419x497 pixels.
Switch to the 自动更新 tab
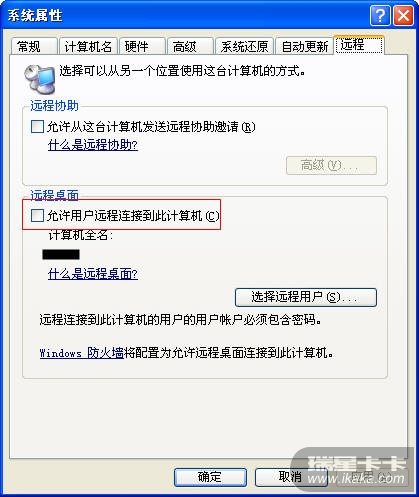[305, 46]
